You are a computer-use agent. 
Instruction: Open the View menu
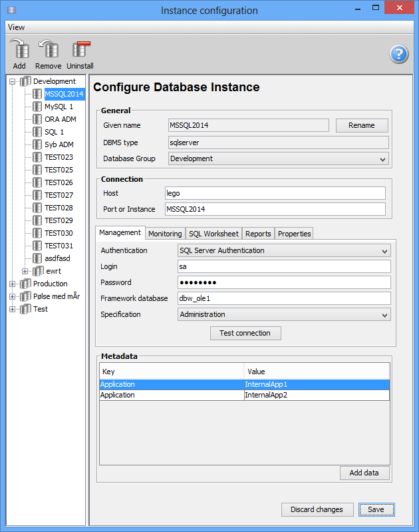coord(17,27)
